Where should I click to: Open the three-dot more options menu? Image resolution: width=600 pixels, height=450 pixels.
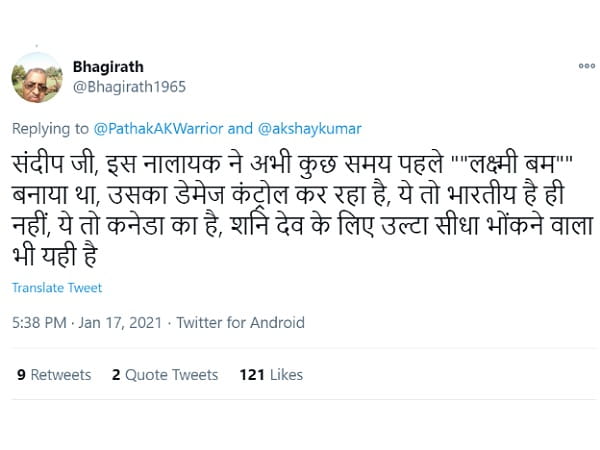click(x=587, y=66)
